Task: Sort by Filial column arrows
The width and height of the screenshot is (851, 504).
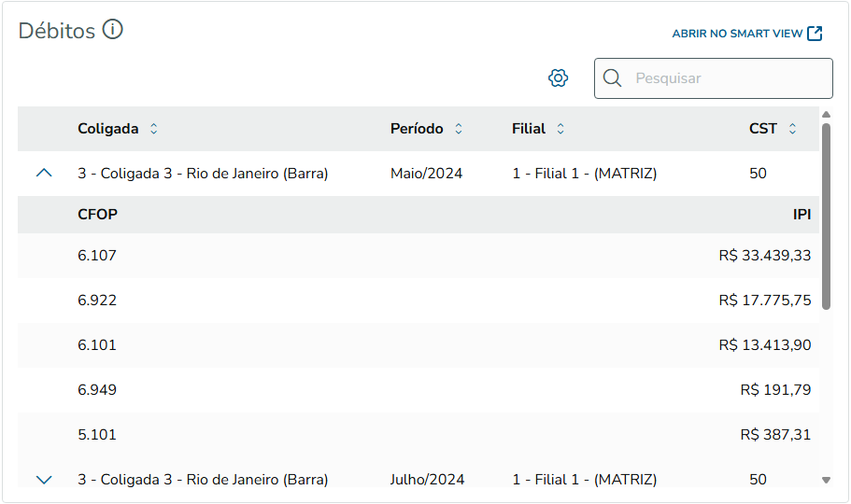Action: point(560,129)
